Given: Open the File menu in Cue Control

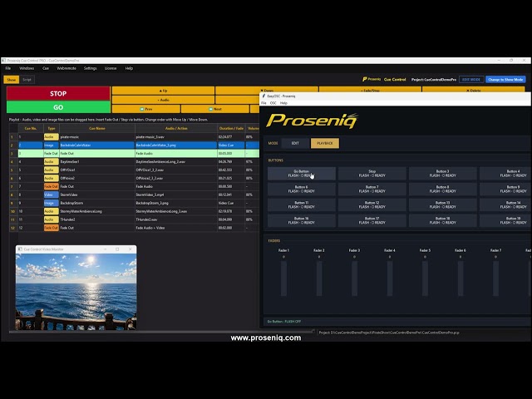Looking at the screenshot, I should 8,68.
